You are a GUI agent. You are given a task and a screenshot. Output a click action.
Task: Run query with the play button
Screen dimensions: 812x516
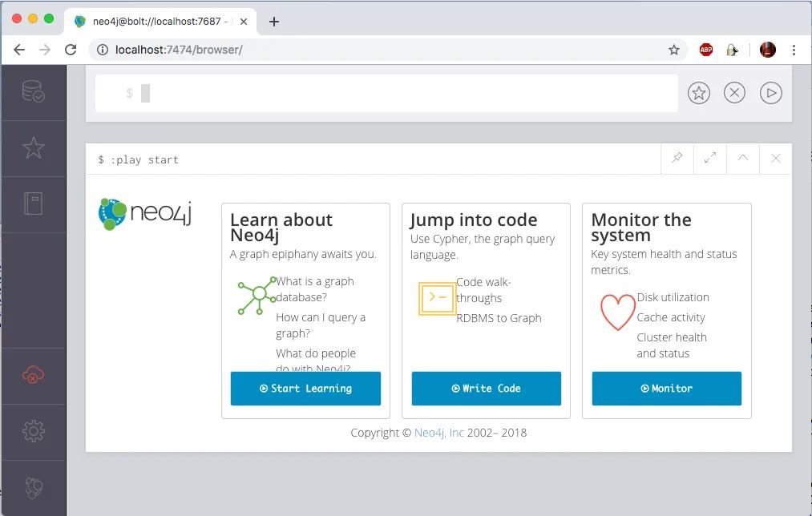click(x=770, y=93)
